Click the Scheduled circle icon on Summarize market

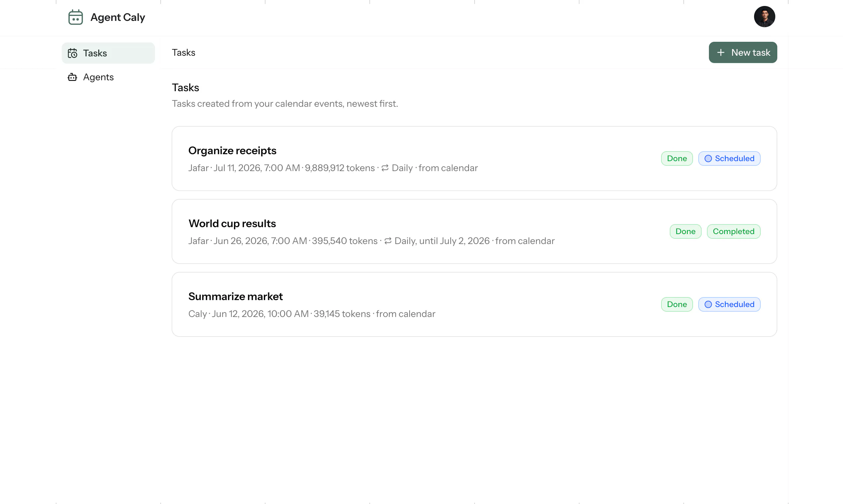[x=708, y=304]
